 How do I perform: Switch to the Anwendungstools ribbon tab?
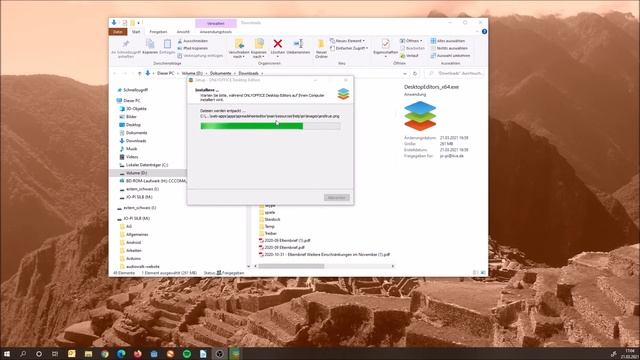[x=216, y=32]
